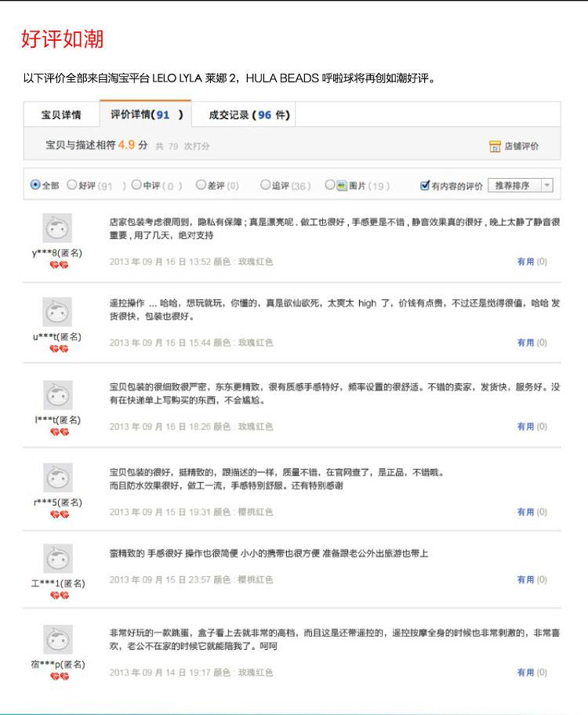Click avatar of reviewer 宿***p
The image size is (588, 715).
tap(57, 641)
